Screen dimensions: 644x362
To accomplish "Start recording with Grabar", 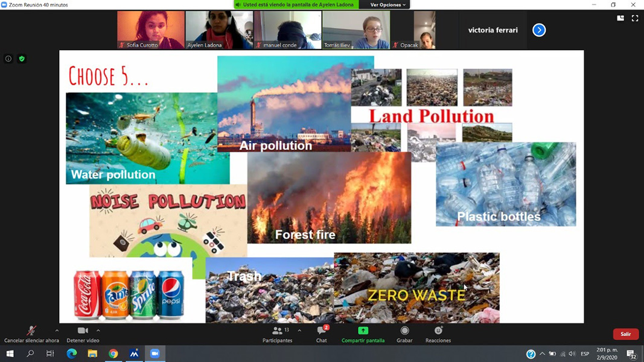I will point(404,334).
